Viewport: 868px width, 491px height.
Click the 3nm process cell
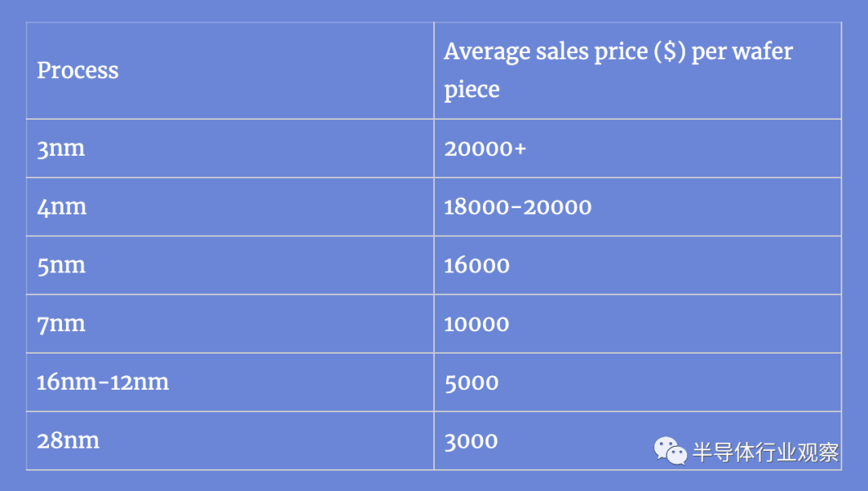[230, 149]
